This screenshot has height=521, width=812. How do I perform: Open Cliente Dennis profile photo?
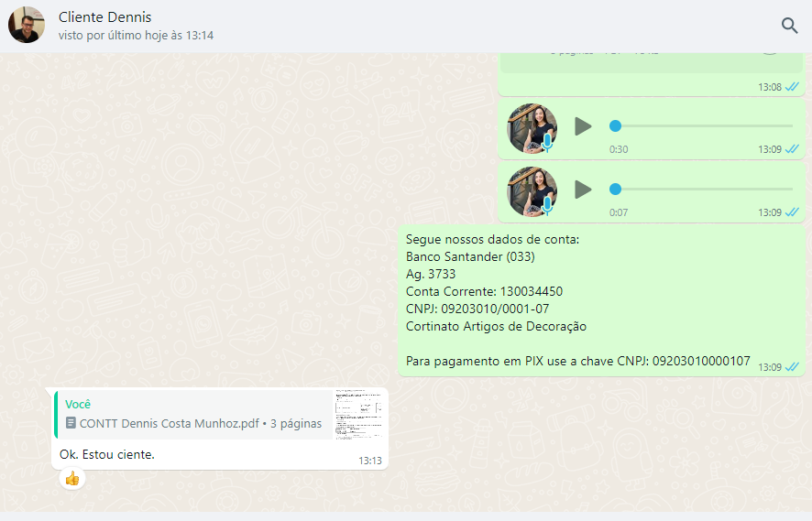[27, 25]
